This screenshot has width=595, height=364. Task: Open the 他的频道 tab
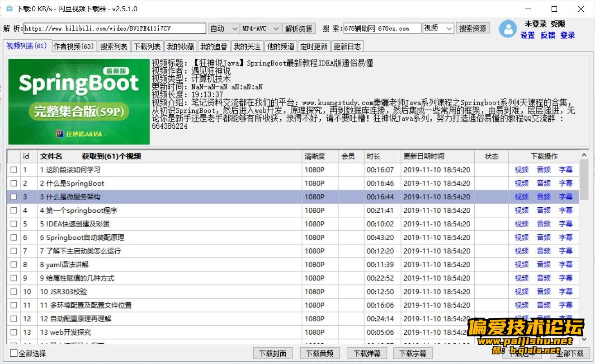click(281, 47)
